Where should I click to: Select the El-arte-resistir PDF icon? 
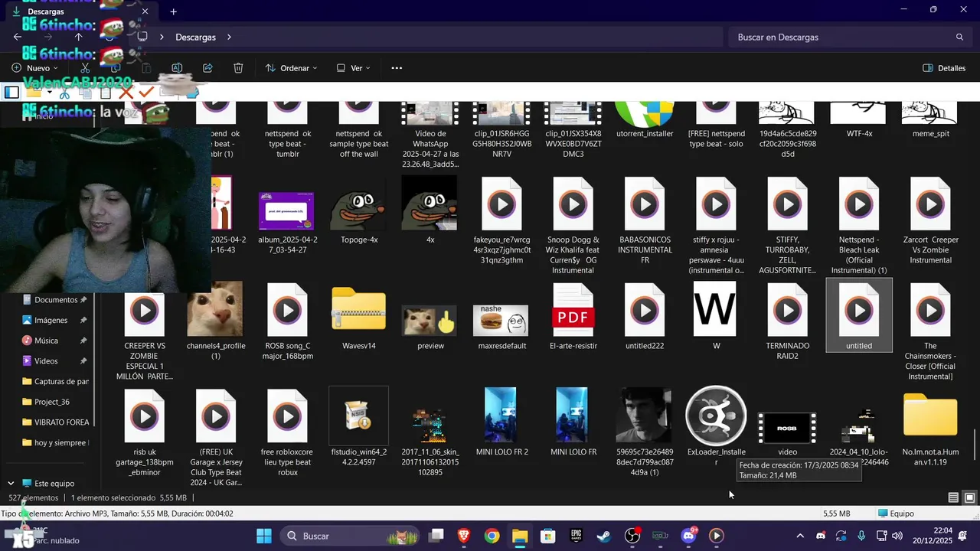[x=573, y=309]
